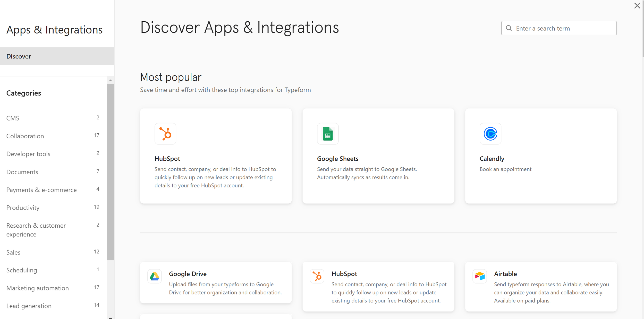Open the Collaboration category
644x319 pixels.
click(x=25, y=136)
